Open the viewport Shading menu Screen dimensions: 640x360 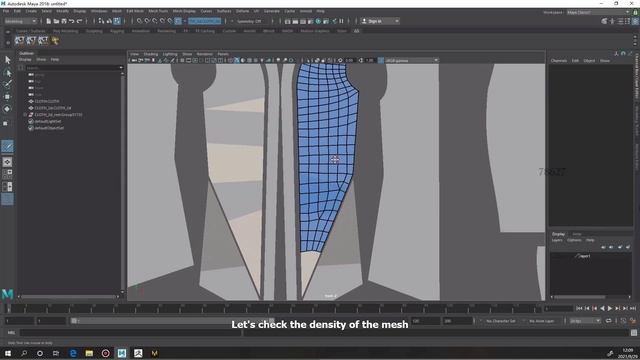(x=151, y=54)
